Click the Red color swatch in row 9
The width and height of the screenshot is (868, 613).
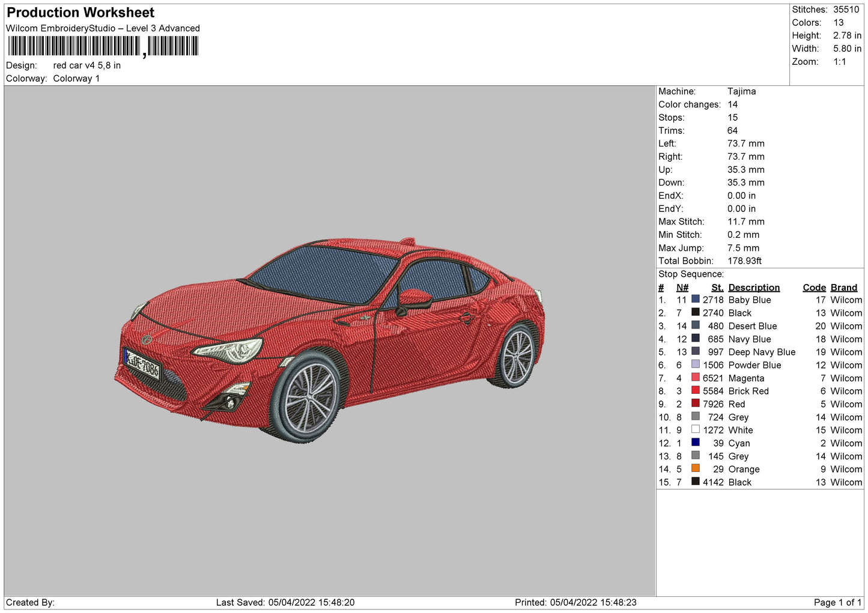[696, 403]
